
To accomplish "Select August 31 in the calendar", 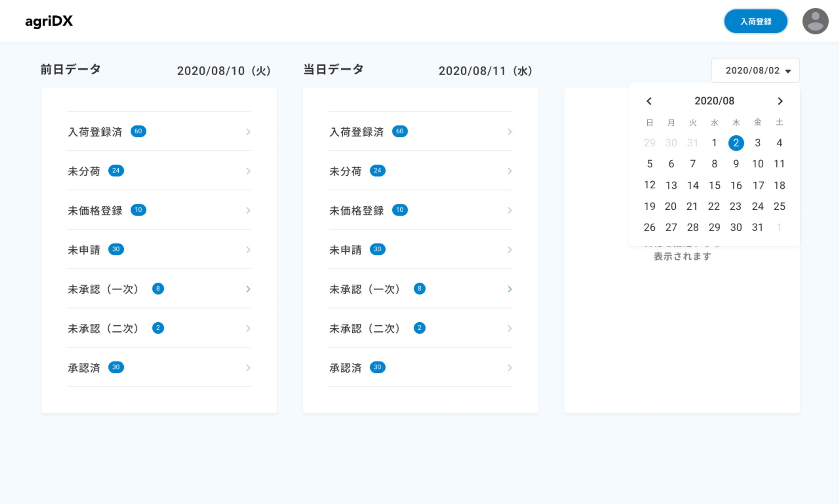I will click(x=758, y=227).
